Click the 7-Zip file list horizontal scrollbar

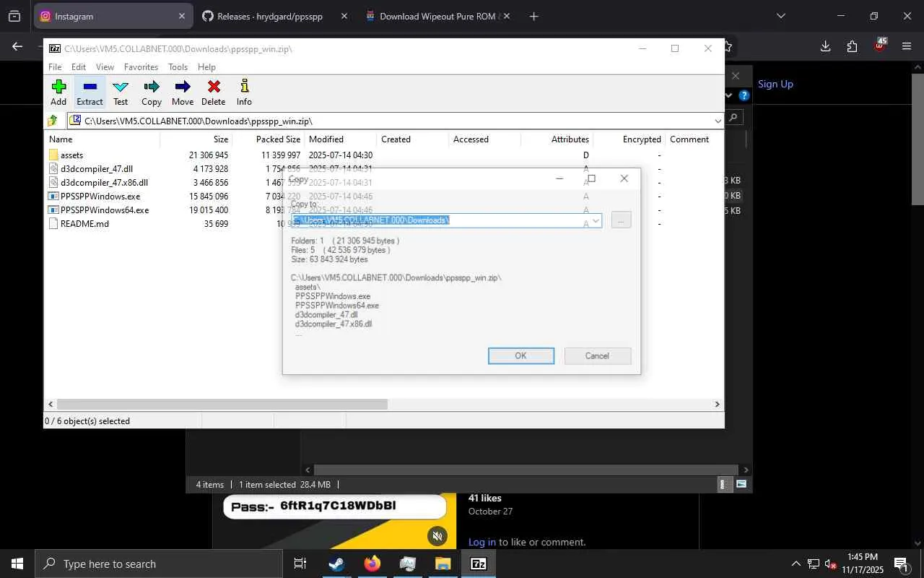pyautogui.click(x=222, y=405)
